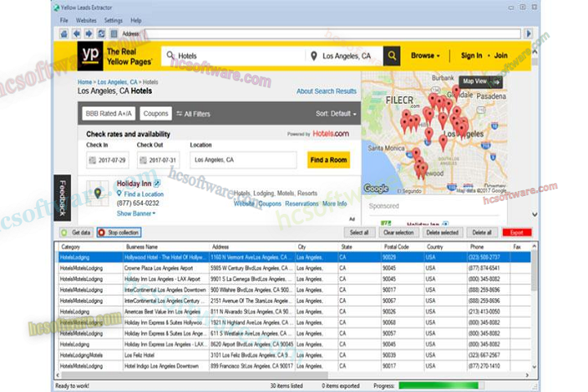Select Hotel Indigo Los Angeles Downtown row

pos(294,366)
